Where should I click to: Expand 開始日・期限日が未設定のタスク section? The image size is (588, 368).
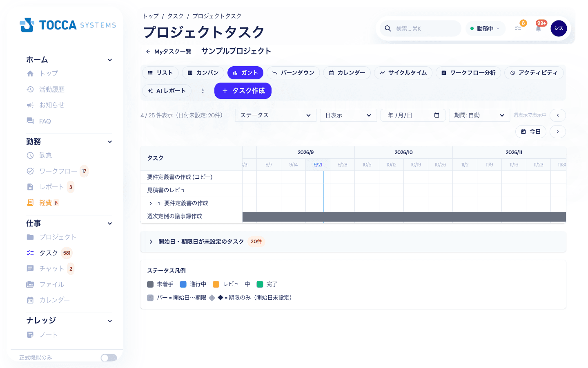tap(151, 242)
